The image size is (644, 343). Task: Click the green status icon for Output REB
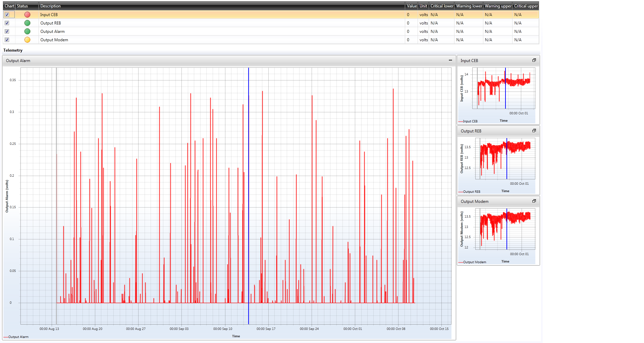point(28,23)
